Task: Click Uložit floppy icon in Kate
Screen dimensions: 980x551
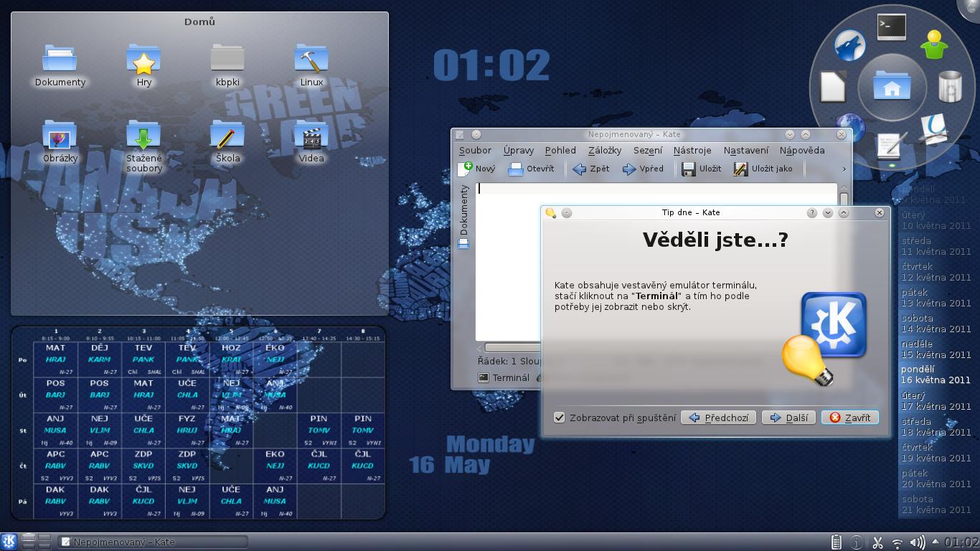Action: (x=702, y=169)
